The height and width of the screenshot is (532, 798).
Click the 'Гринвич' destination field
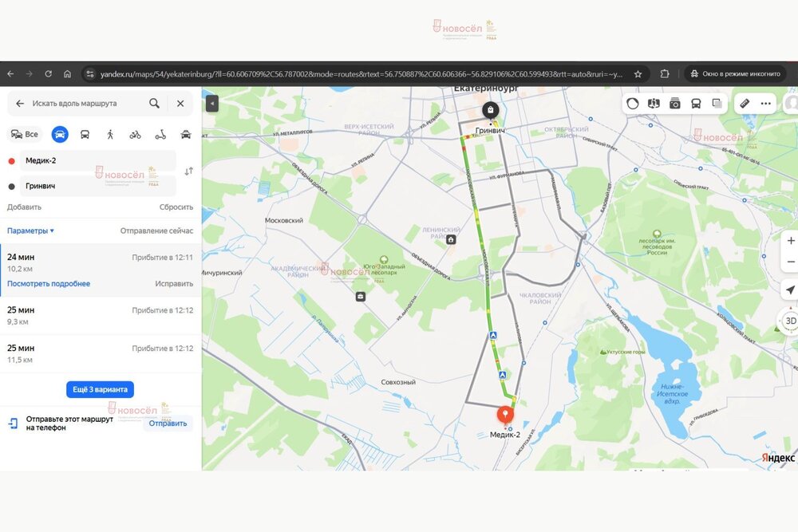coord(97,186)
